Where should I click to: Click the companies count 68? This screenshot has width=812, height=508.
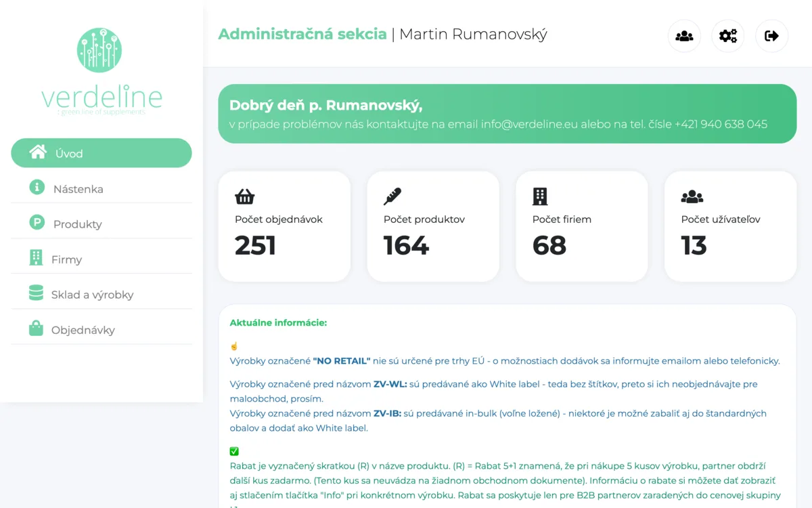549,245
